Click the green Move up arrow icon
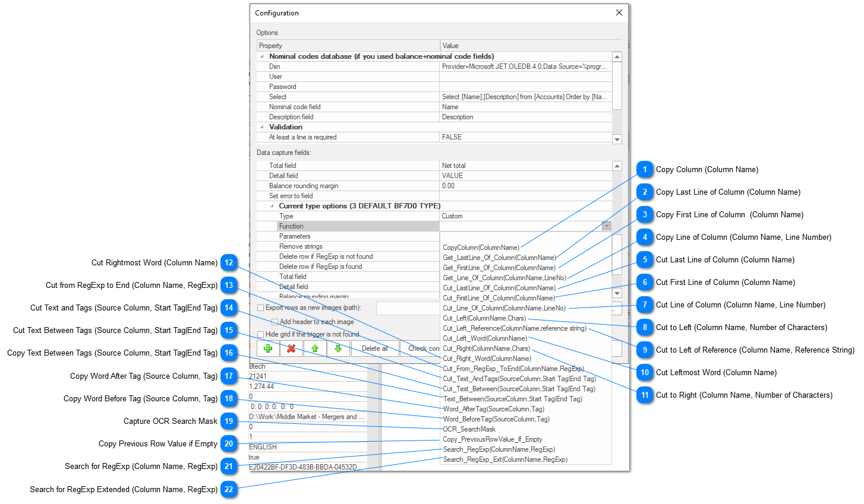Viewport: 864px width, 504px height. coord(313,348)
